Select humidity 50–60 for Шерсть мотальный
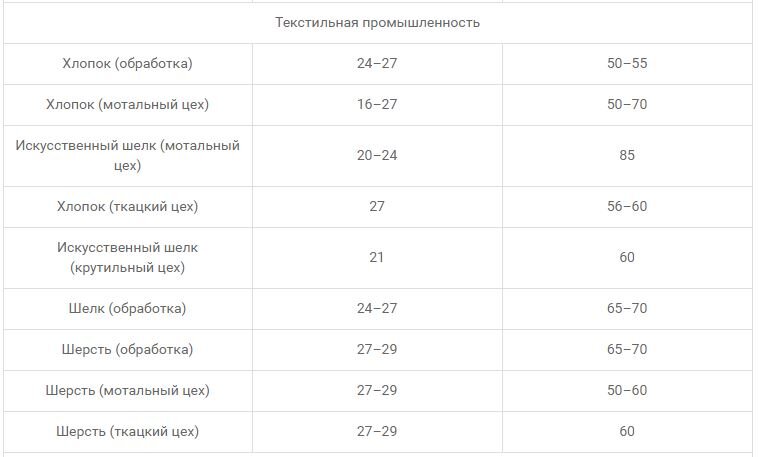The height and width of the screenshot is (457, 758). click(627, 390)
